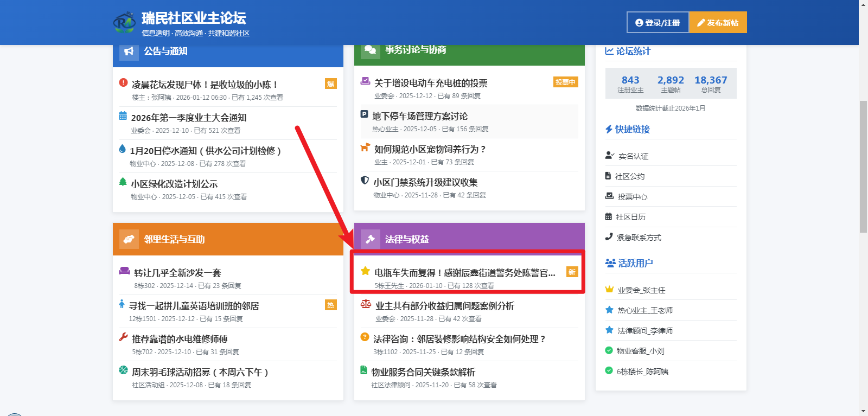Click the star icon beside 电瓶车失而复得 post
This screenshot has height=416, width=868.
tap(365, 271)
